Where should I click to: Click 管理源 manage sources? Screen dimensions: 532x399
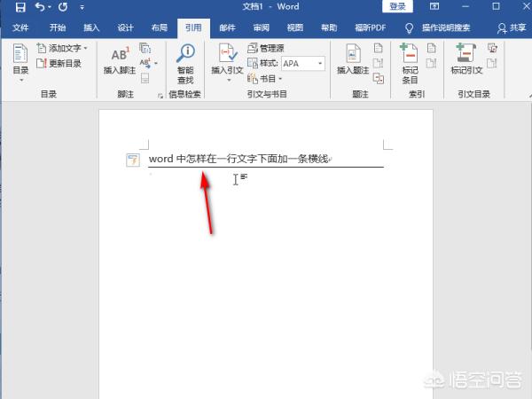coord(266,48)
